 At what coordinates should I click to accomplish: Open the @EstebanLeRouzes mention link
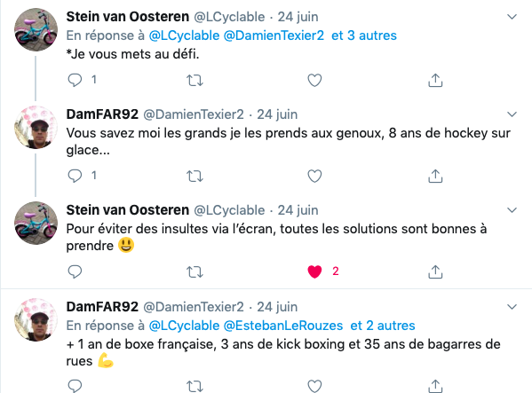[x=283, y=326]
